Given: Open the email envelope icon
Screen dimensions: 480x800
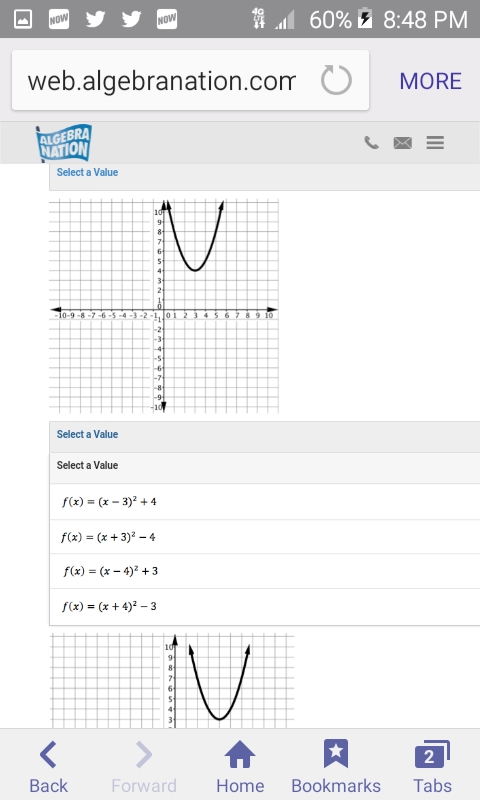Looking at the screenshot, I should point(403,143).
